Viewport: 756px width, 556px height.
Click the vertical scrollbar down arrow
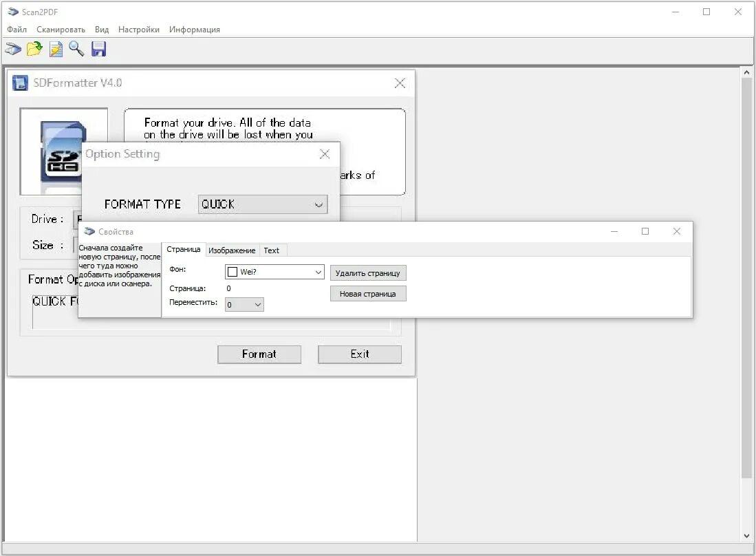point(747,536)
